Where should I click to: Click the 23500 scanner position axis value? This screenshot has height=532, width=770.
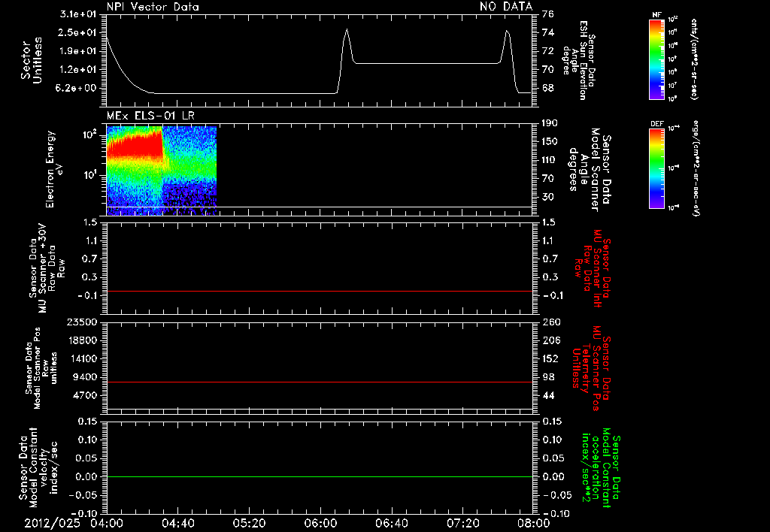click(82, 322)
